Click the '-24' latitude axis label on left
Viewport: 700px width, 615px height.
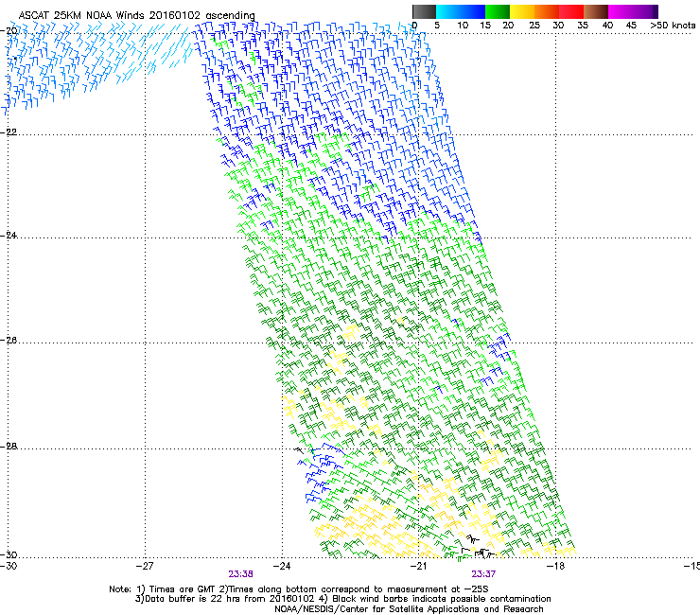click(x=9, y=235)
